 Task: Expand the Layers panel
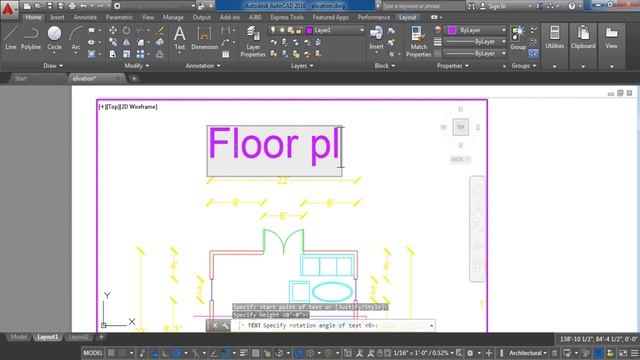pos(302,66)
